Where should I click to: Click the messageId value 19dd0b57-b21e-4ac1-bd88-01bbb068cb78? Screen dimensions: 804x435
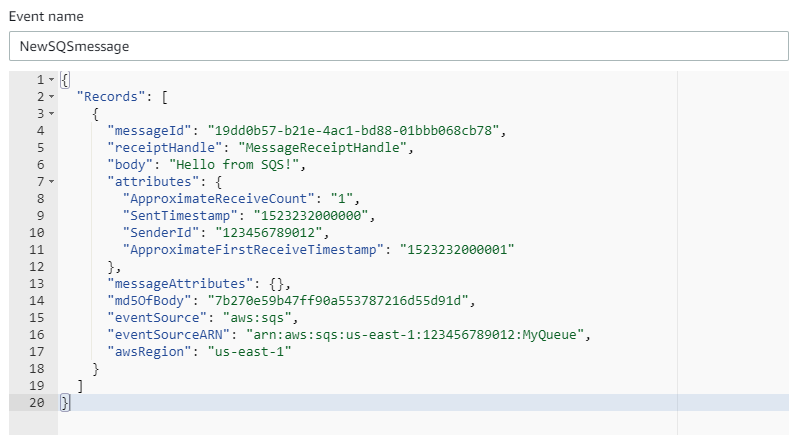[353, 131]
